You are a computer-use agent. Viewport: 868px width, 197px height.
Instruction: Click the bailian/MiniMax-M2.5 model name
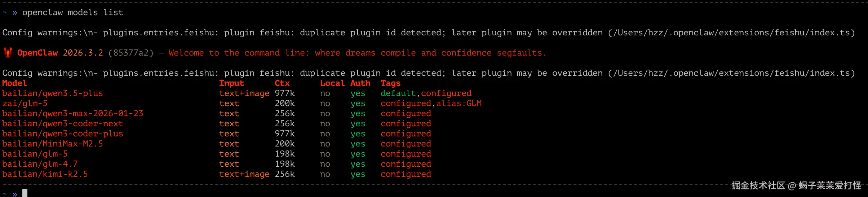coord(53,144)
